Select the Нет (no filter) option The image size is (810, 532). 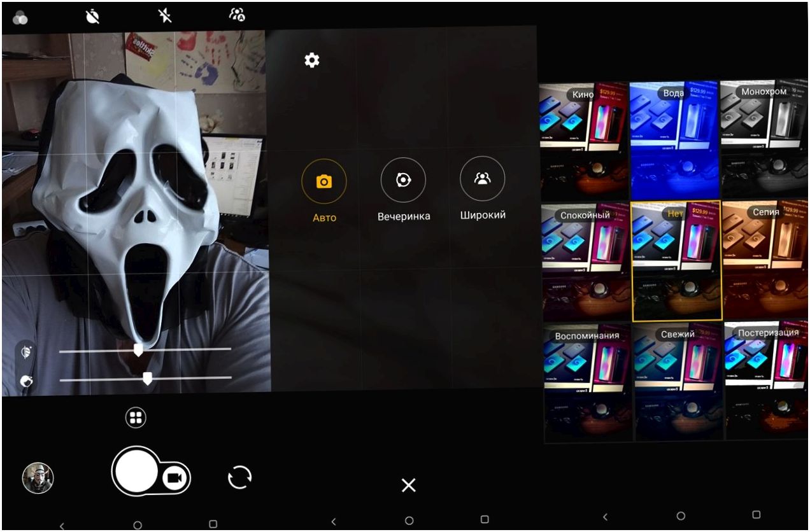[x=676, y=260]
